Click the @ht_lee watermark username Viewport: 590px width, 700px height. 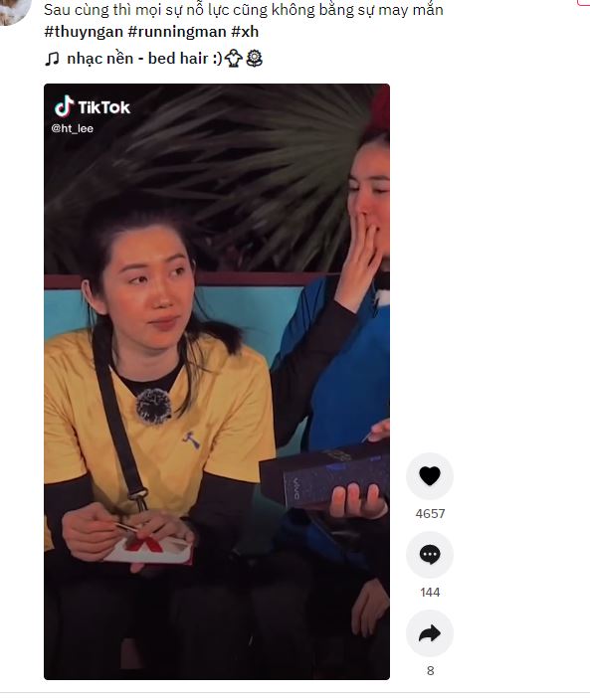point(73,128)
